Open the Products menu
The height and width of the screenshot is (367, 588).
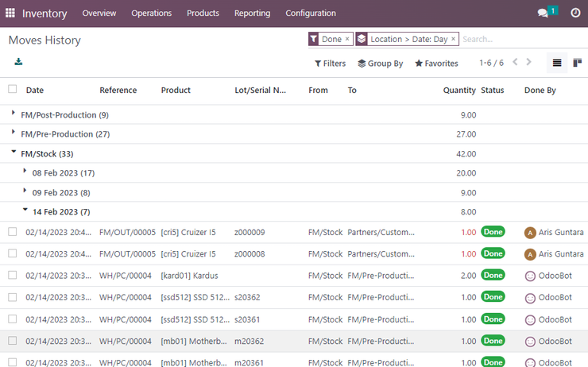[203, 14]
